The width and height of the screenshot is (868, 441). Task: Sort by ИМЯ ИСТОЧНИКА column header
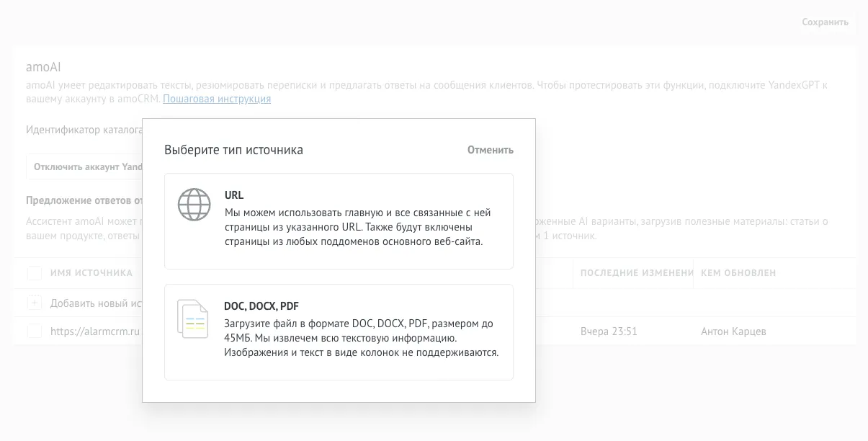pyautogui.click(x=91, y=273)
